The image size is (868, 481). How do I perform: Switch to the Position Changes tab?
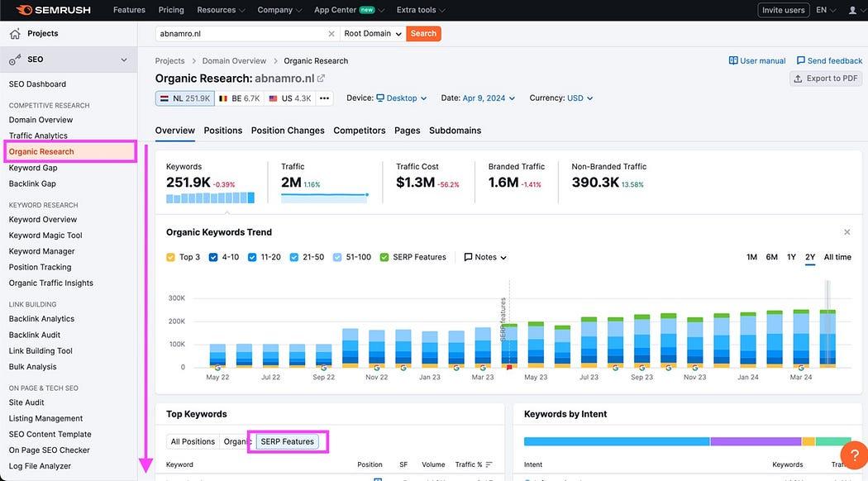288,131
